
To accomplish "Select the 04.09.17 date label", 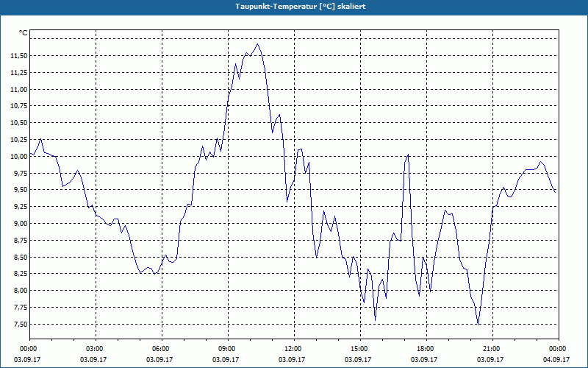I will click(x=556, y=359).
